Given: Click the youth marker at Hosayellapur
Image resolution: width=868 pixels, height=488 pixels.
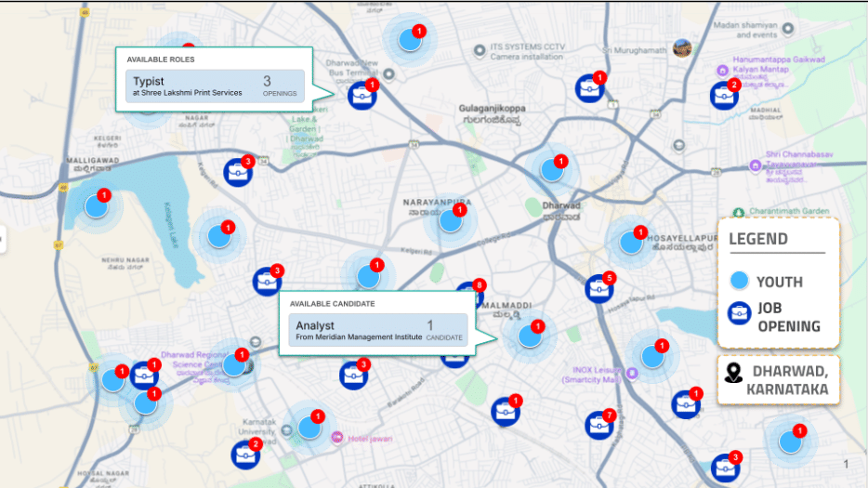Looking at the screenshot, I should pyautogui.click(x=631, y=242).
